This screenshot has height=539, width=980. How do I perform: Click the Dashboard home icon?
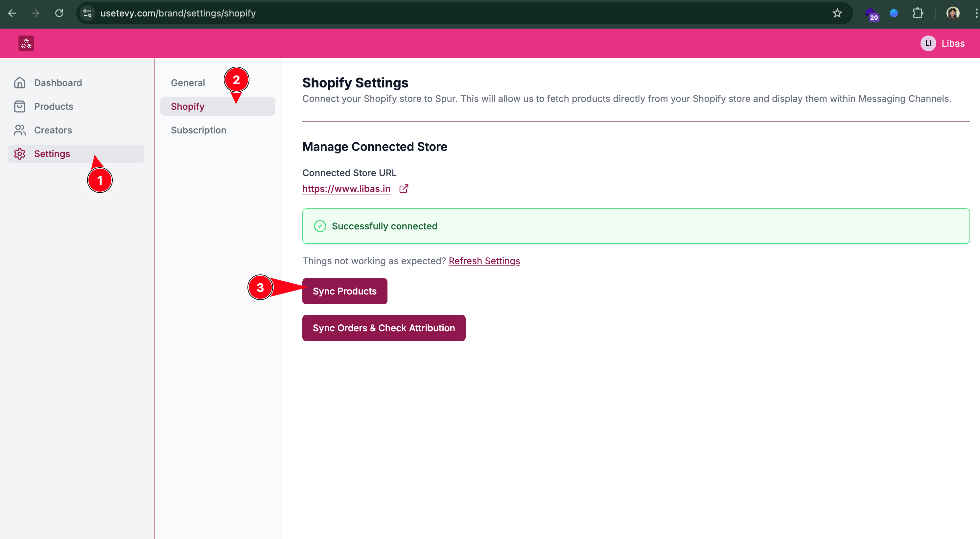pos(20,82)
